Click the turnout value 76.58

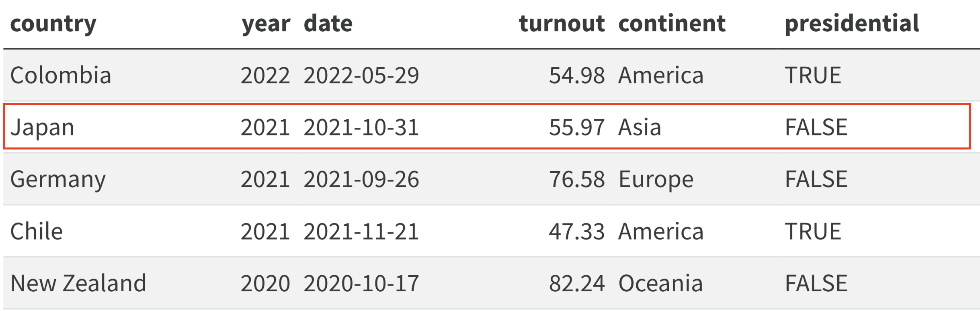click(x=577, y=179)
